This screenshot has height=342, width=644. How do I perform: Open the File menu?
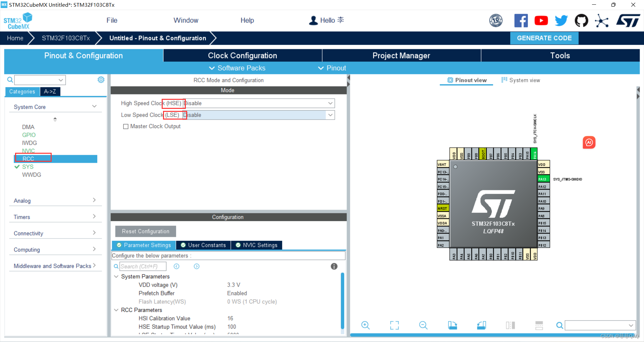pos(112,20)
